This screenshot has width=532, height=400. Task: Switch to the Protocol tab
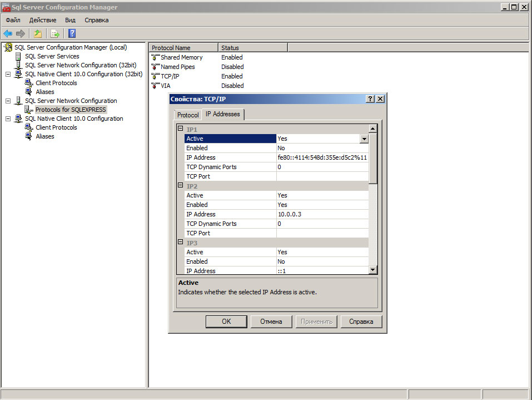[x=188, y=115]
